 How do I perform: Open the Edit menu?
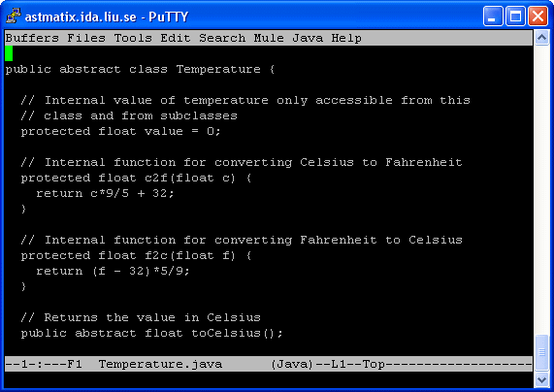click(x=176, y=38)
